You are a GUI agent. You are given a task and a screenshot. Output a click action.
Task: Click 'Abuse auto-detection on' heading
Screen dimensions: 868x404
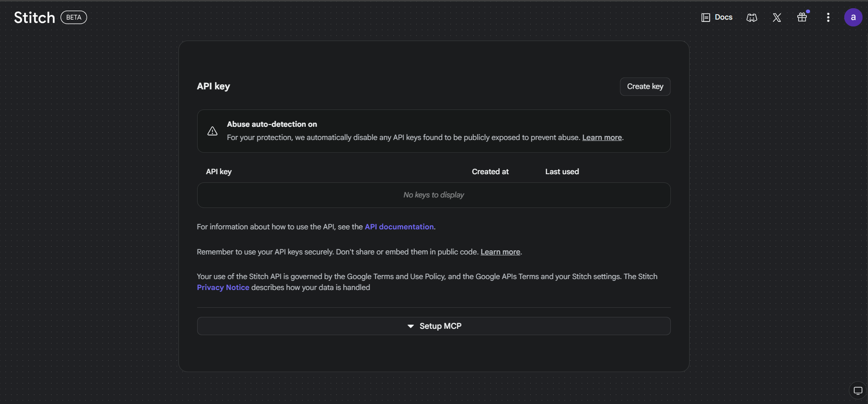(272, 124)
